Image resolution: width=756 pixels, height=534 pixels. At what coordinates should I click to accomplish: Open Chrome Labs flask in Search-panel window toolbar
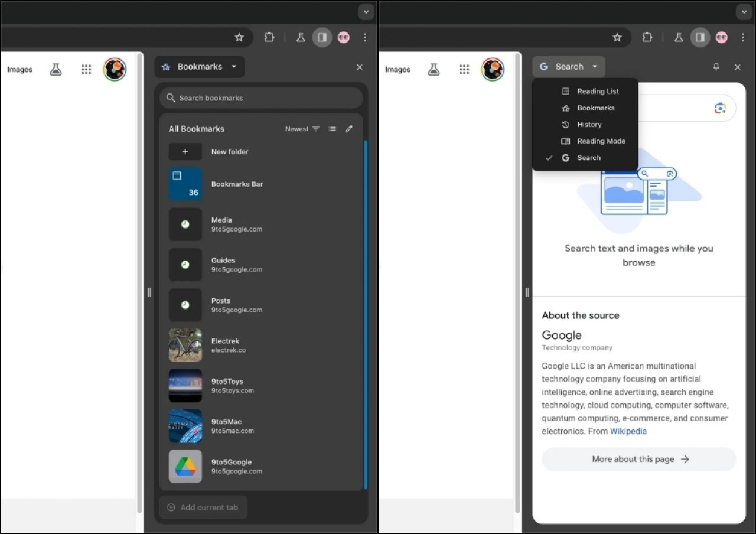679,37
